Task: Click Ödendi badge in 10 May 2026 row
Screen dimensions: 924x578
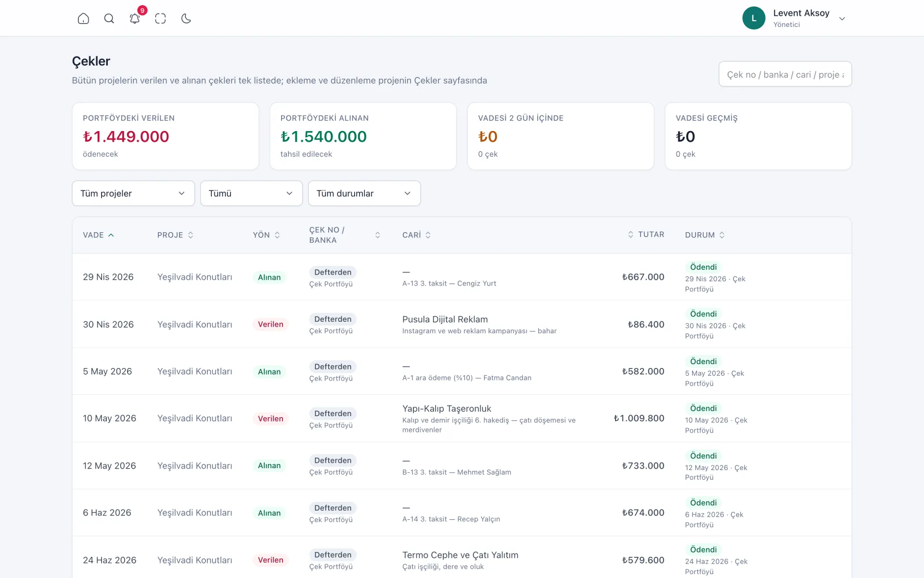Action: pyautogui.click(x=703, y=408)
